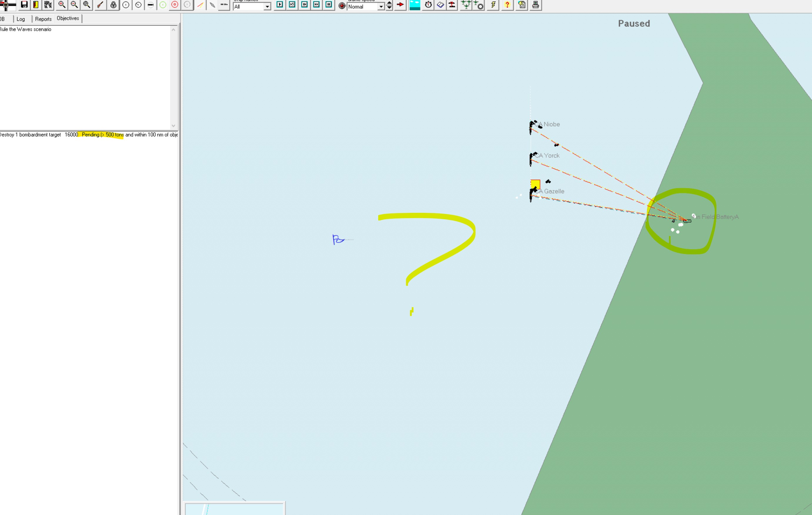Click the Rule the Waves scenario text

tap(26, 29)
